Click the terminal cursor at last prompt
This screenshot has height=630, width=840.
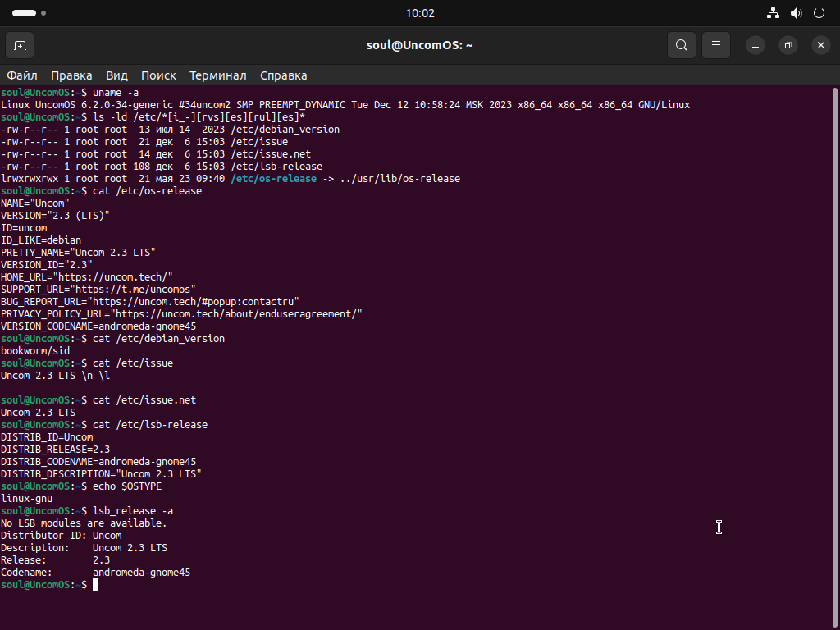(95, 585)
